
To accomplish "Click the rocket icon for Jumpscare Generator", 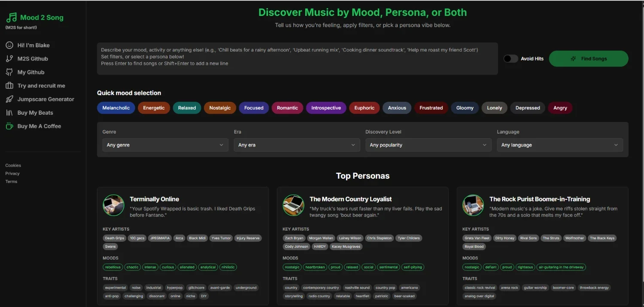I will [9, 99].
